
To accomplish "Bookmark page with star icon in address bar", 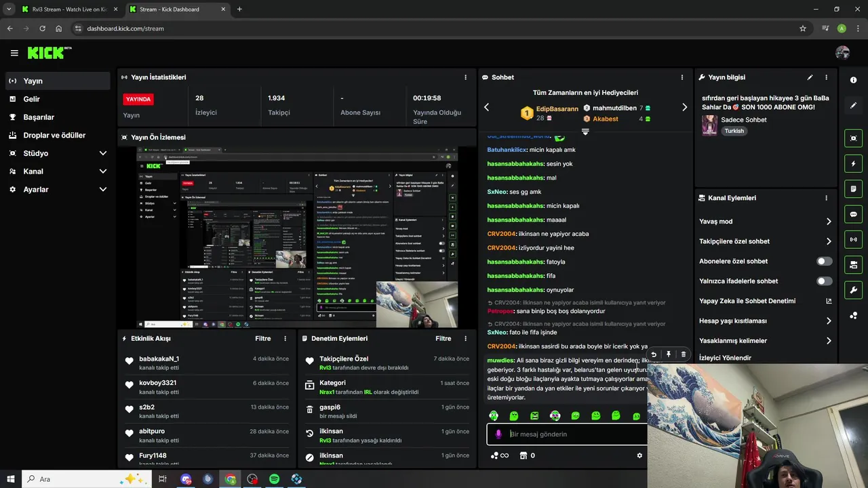I will point(803,28).
